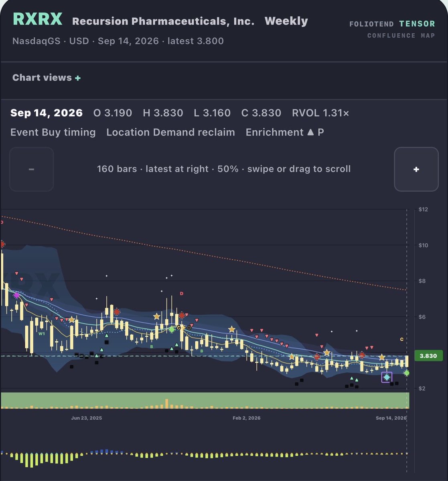Click the $10 price axis label
This screenshot has width=448, height=481.
423,245
